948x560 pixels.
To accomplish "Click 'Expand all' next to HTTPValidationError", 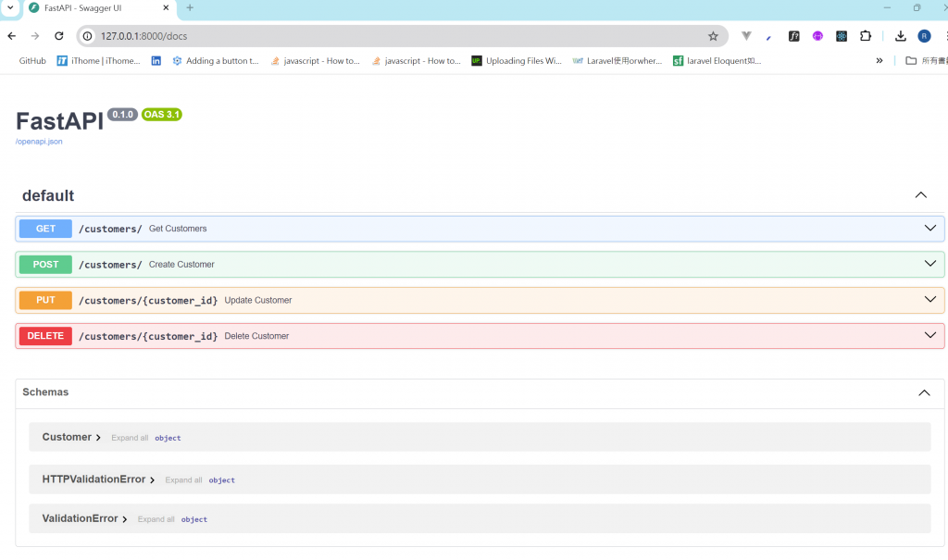I will 183,480.
